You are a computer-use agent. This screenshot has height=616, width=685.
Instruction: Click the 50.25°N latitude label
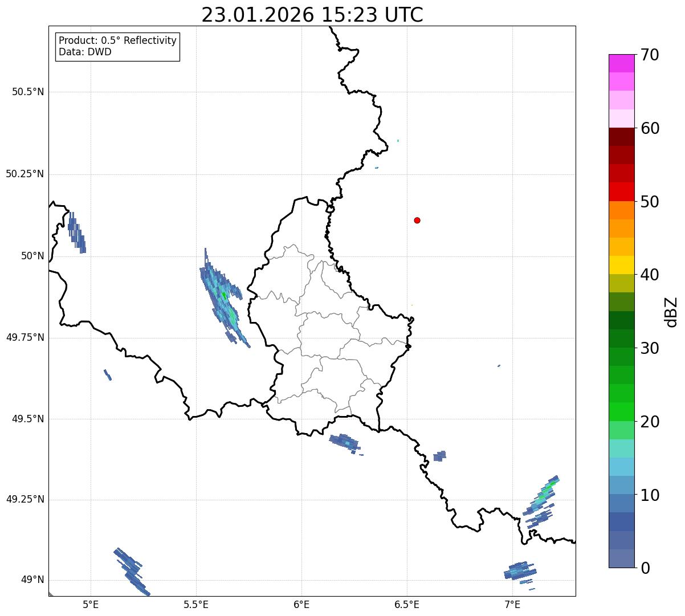point(25,174)
